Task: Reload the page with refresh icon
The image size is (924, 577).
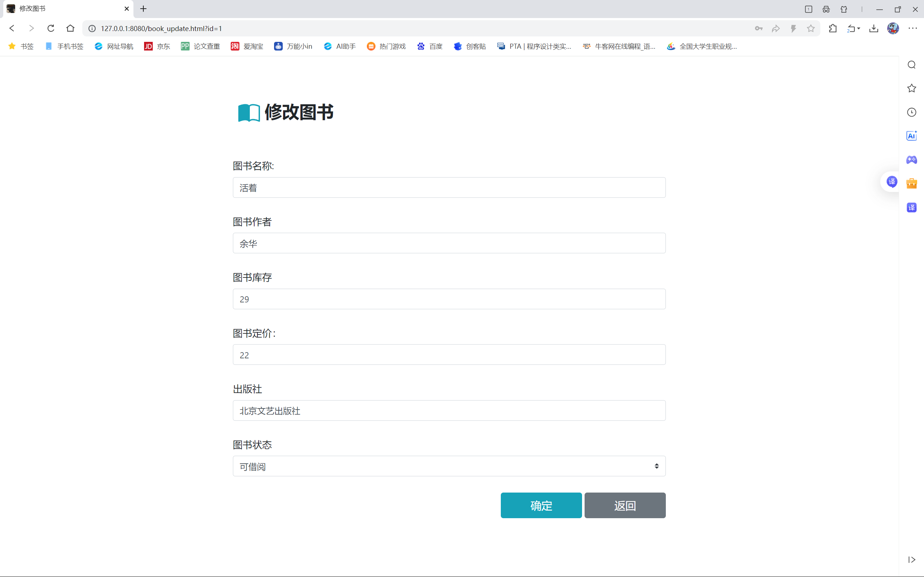Action: click(x=51, y=29)
